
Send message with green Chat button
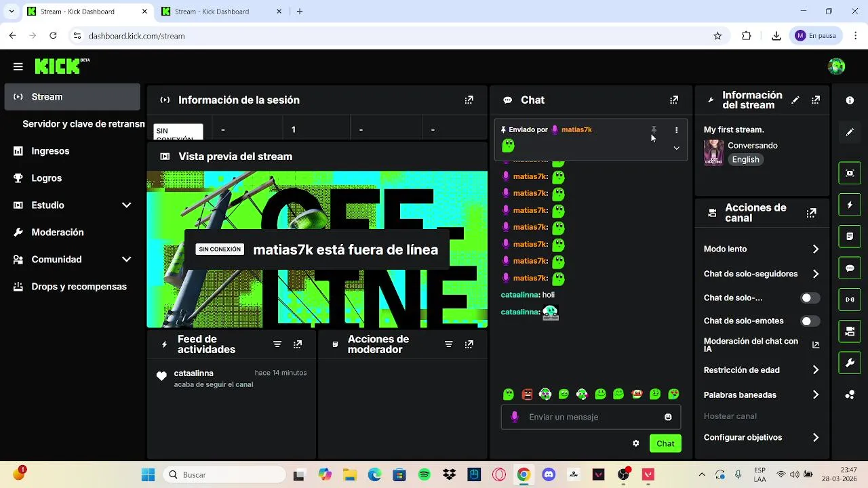tap(665, 443)
